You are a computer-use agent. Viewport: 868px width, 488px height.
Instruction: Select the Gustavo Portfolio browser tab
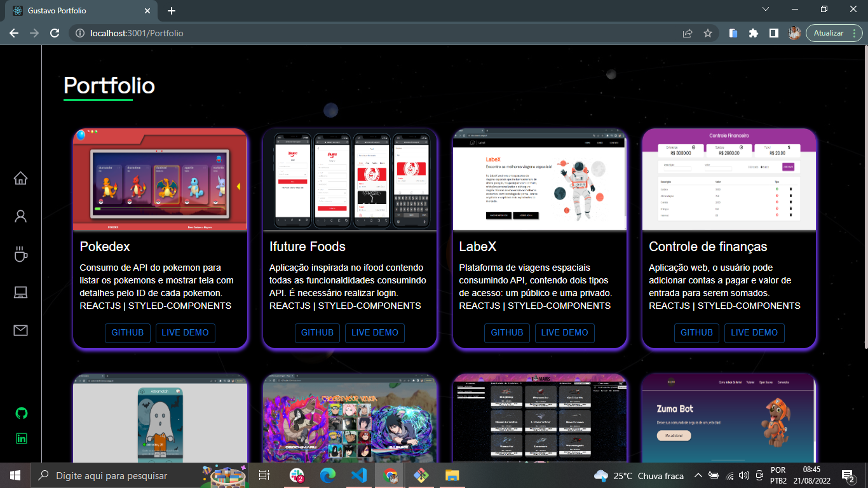point(81,11)
